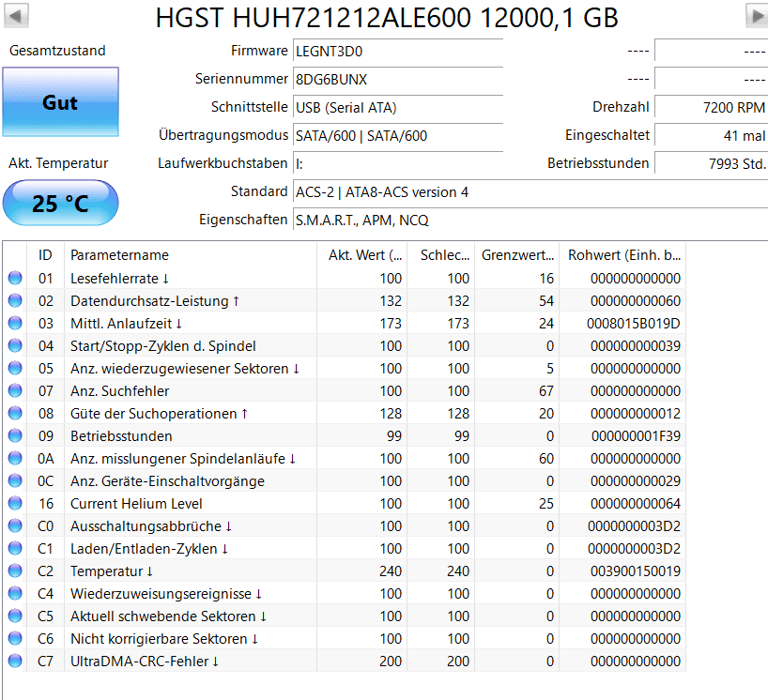The height and width of the screenshot is (700, 768).
Task: Click status icon of Current Helium Level row
Action: click(x=15, y=503)
